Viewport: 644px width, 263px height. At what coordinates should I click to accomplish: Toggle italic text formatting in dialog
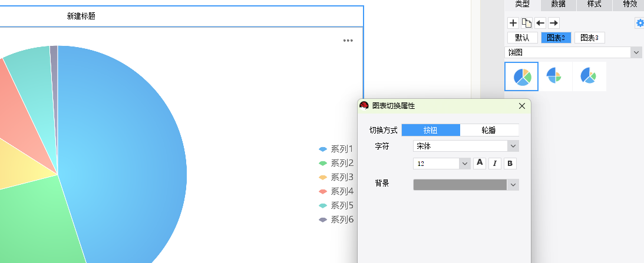(x=495, y=164)
